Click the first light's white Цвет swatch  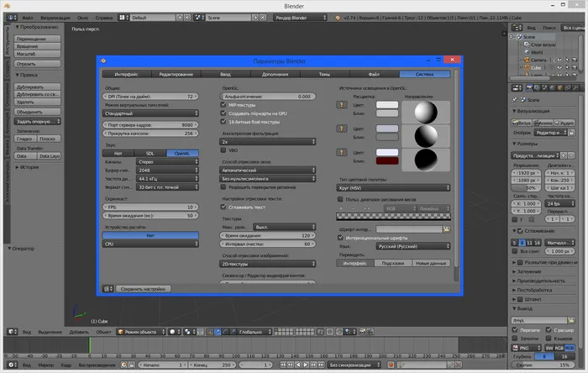[x=387, y=105]
